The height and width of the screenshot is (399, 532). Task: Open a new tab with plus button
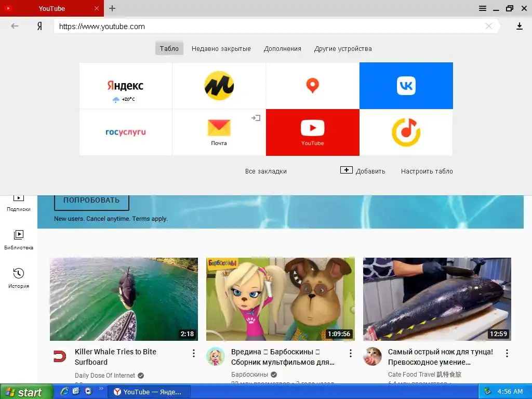(x=112, y=8)
